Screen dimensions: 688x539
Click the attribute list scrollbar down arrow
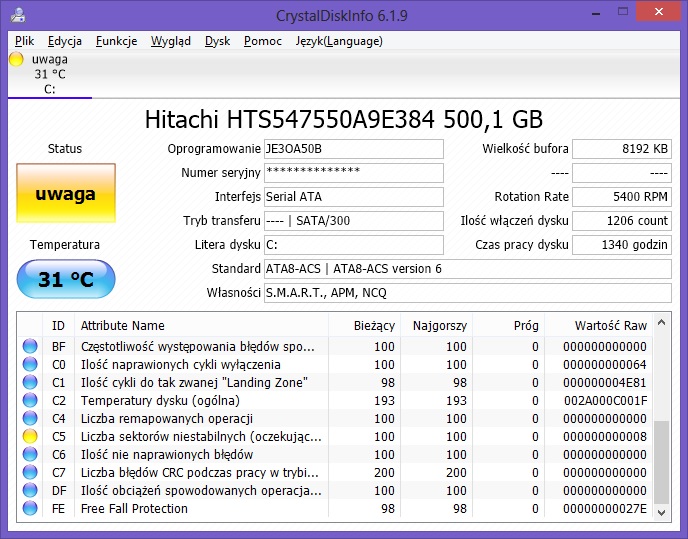click(x=662, y=512)
